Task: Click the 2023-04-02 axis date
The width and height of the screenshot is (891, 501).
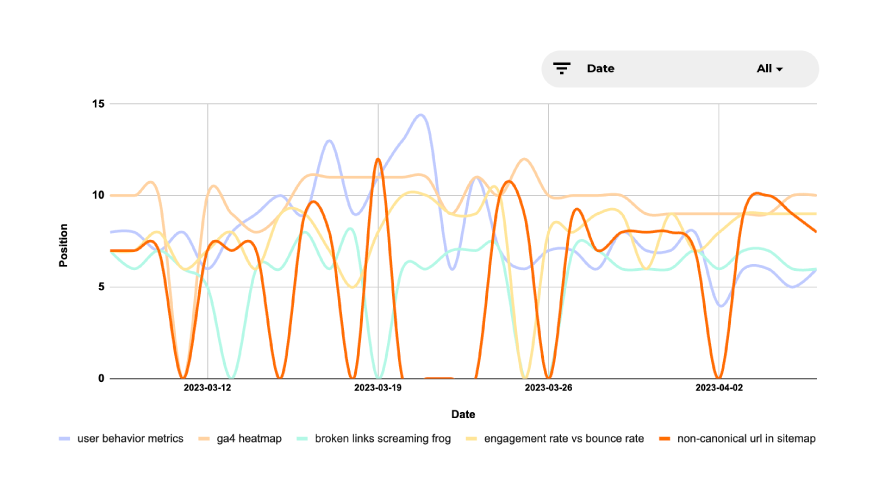Action: 719,388
